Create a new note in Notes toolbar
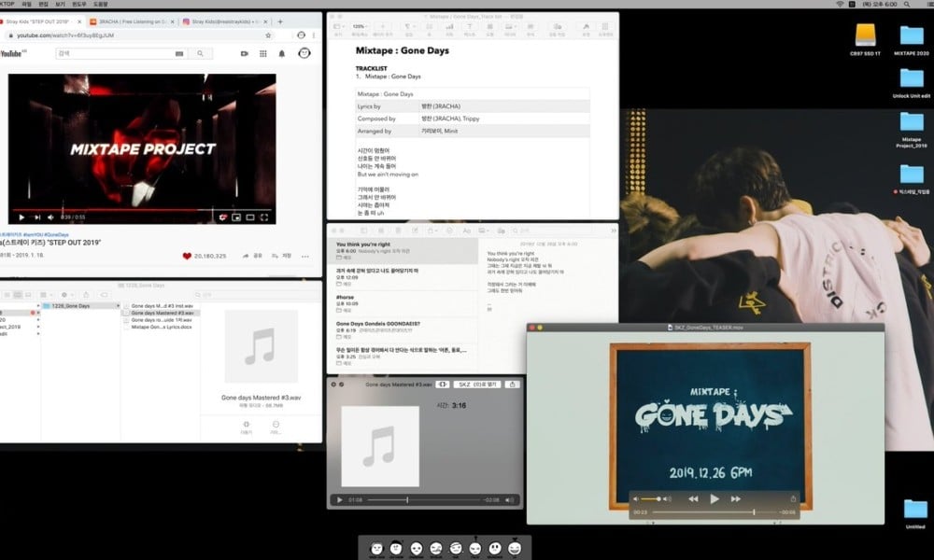The height and width of the screenshot is (560, 934). pyautogui.click(x=416, y=231)
